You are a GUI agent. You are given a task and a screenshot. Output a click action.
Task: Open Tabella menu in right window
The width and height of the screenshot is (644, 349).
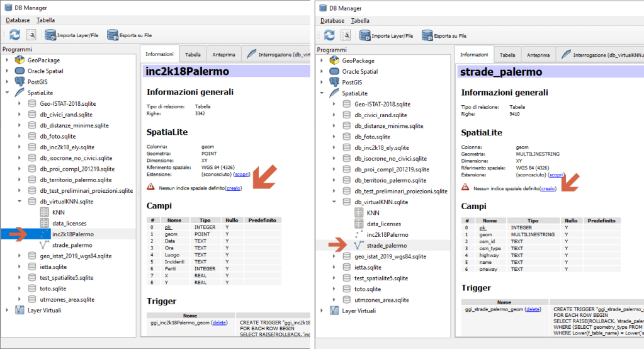(x=360, y=21)
